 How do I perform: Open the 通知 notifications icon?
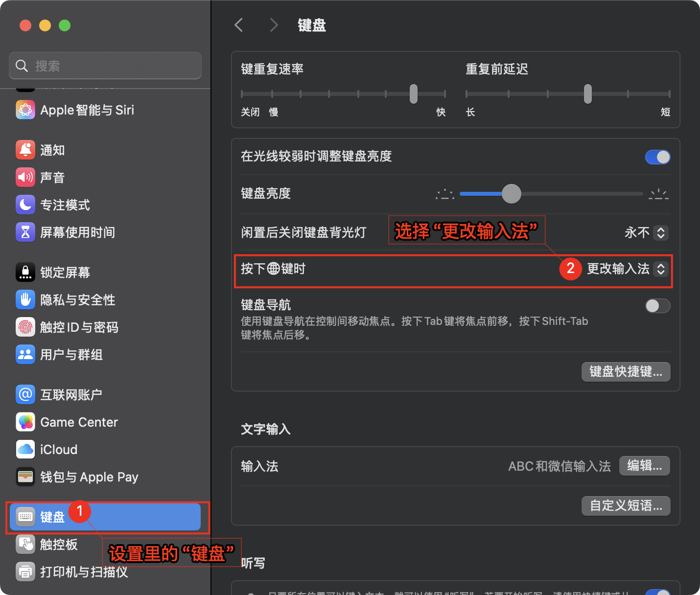(x=25, y=150)
